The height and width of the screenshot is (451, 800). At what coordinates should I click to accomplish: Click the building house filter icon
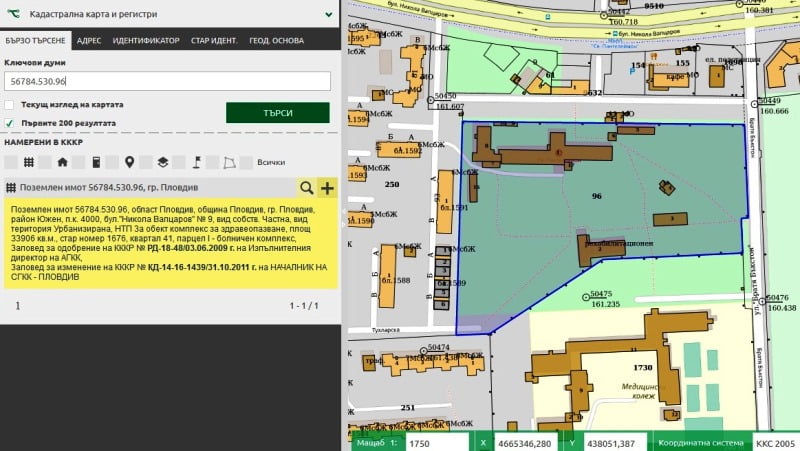[x=62, y=162]
